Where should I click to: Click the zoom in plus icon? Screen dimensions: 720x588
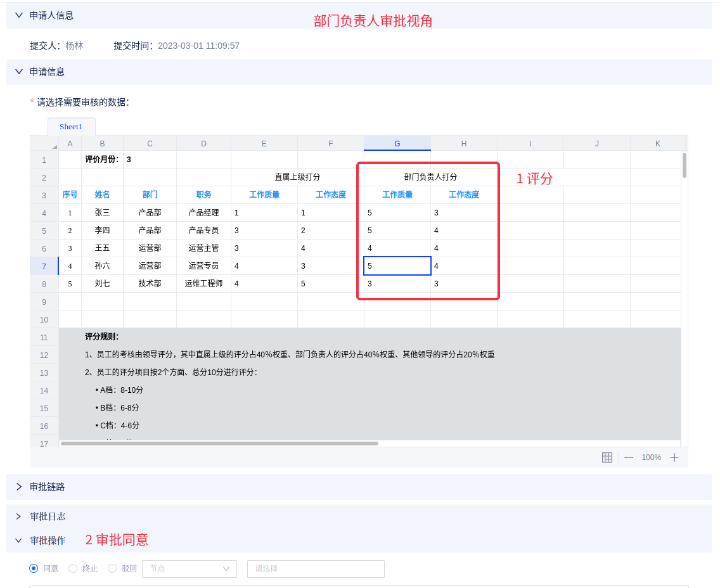(674, 457)
